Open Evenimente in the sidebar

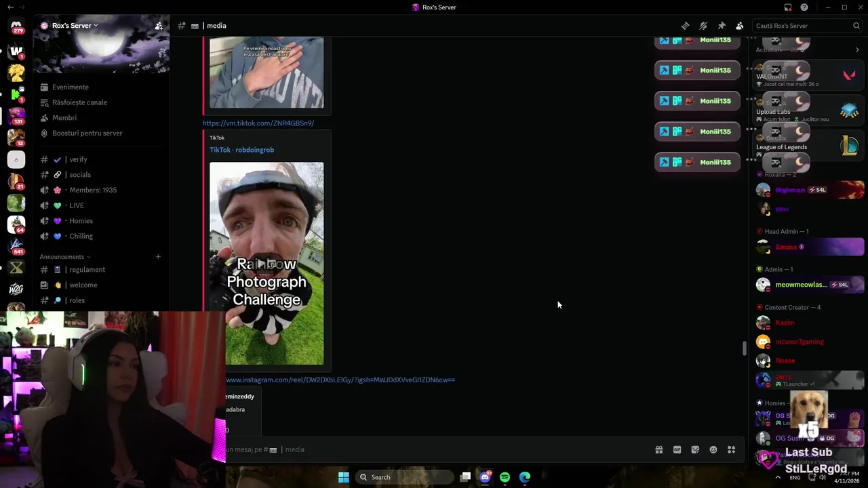(71, 87)
